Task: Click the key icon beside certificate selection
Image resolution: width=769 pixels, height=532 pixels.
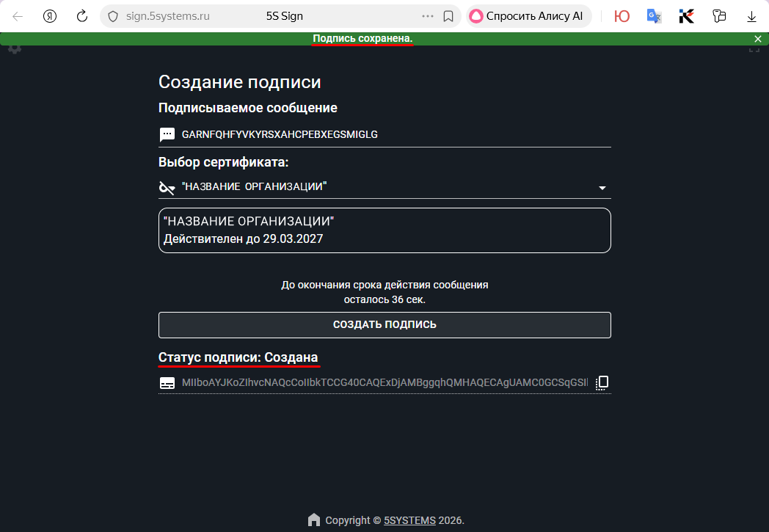Action: pos(167,187)
